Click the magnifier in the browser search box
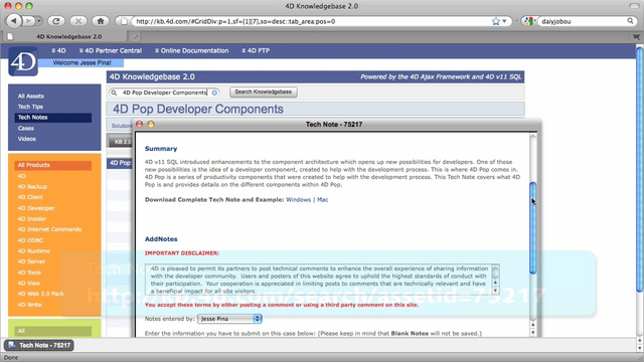Viewport: 644px width, 362px height. [630, 21]
